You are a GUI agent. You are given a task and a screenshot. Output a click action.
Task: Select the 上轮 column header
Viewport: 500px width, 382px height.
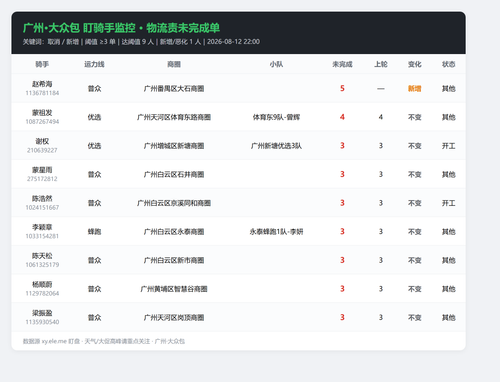(x=381, y=64)
